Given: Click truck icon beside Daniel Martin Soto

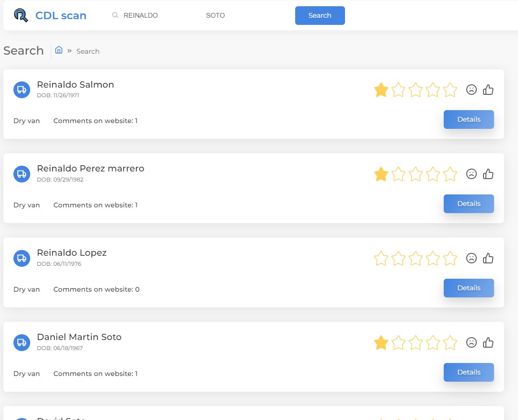Looking at the screenshot, I should point(22,342).
